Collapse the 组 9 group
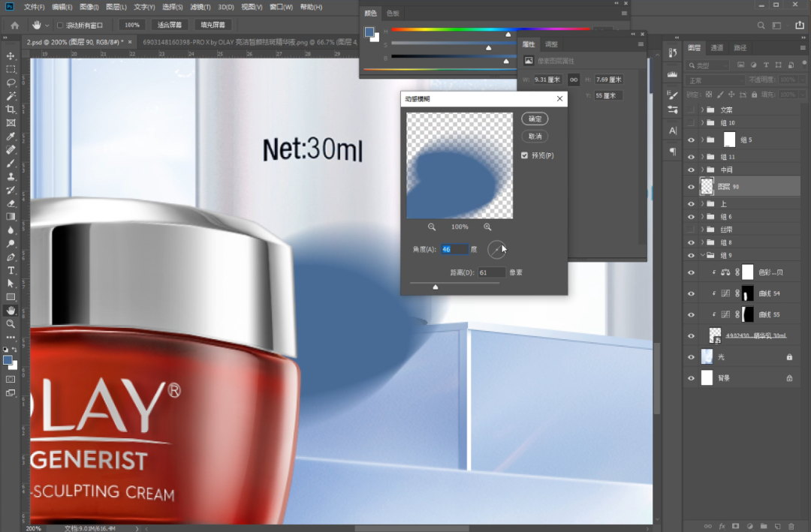The image size is (811, 532). [x=702, y=255]
